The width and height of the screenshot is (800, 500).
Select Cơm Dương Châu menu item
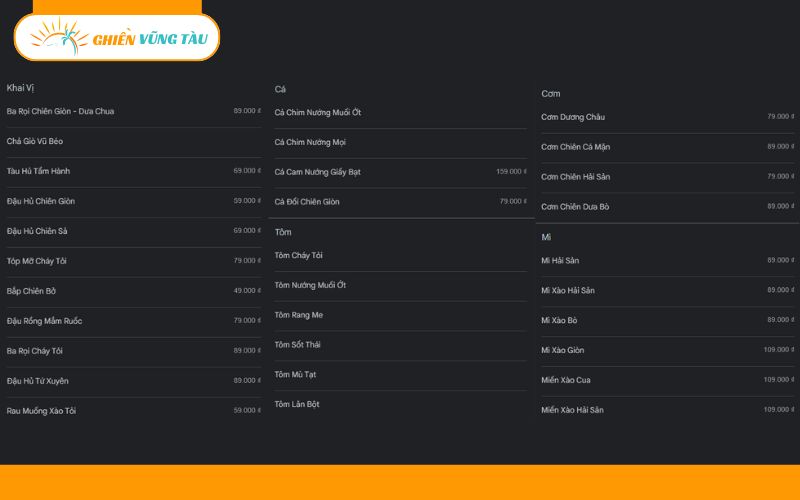(573, 117)
